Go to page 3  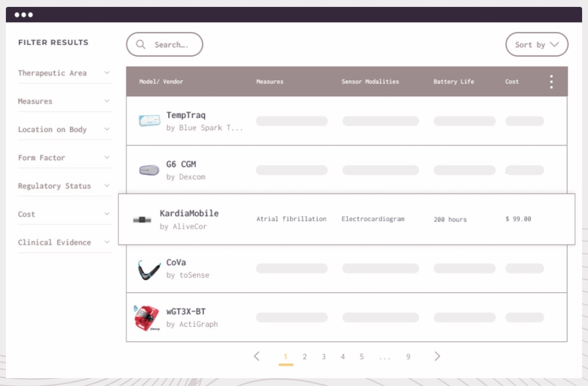323,357
